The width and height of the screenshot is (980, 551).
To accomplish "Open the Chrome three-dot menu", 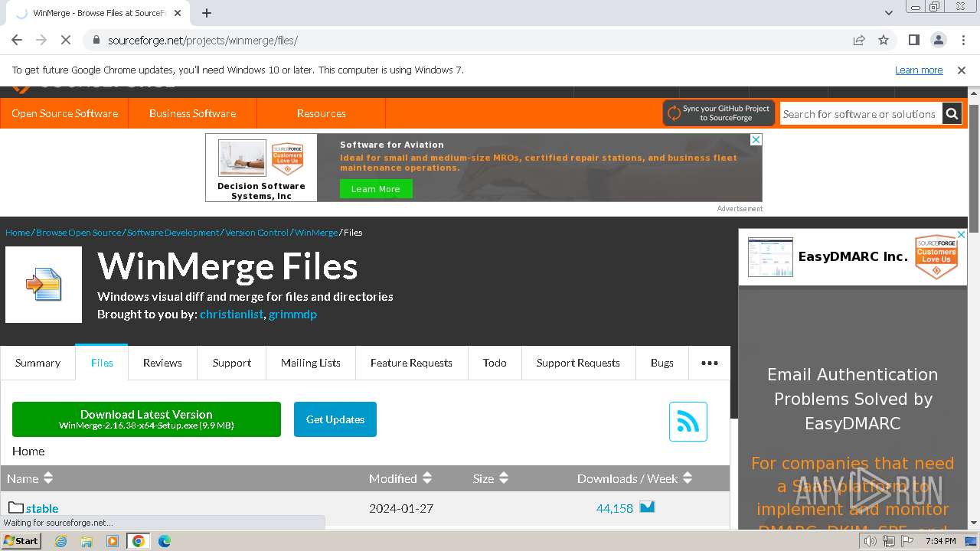I will pyautogui.click(x=962, y=40).
